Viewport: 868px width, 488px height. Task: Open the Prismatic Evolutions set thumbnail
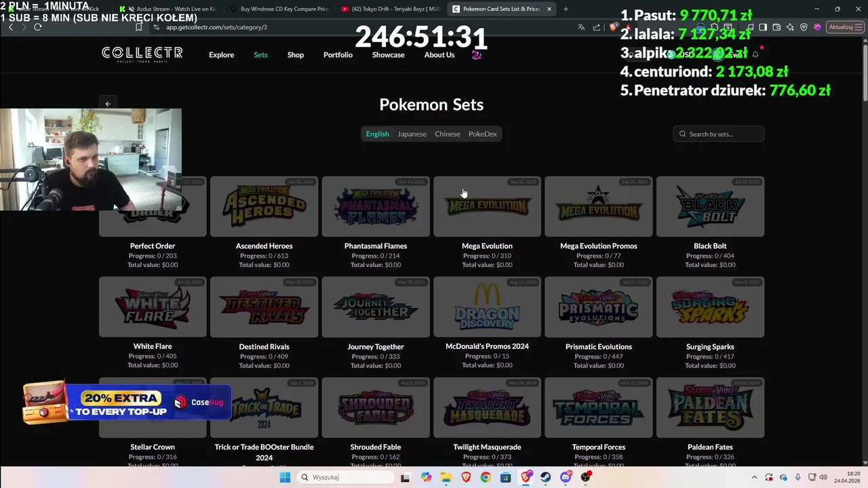click(598, 307)
